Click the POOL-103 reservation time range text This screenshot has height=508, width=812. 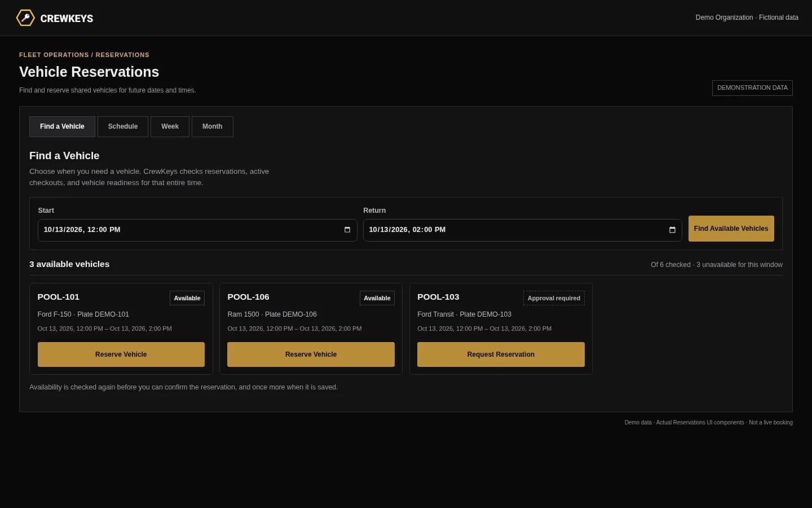pyautogui.click(x=484, y=329)
